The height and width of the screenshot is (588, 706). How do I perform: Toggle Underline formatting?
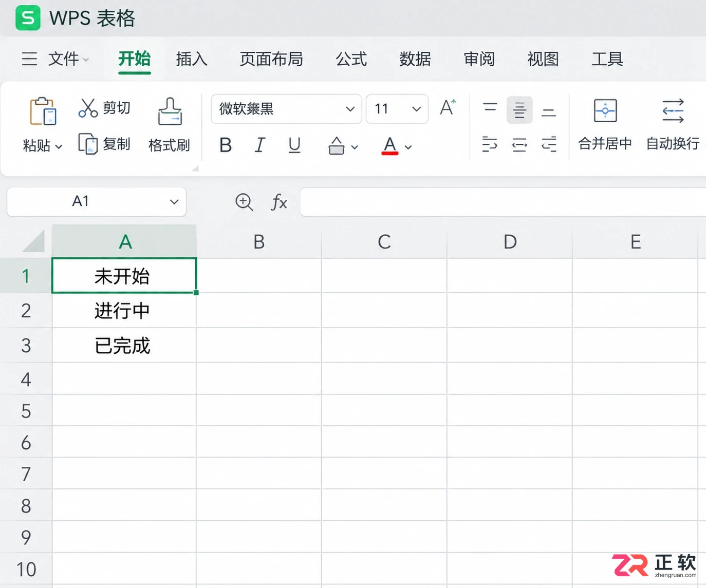click(294, 145)
